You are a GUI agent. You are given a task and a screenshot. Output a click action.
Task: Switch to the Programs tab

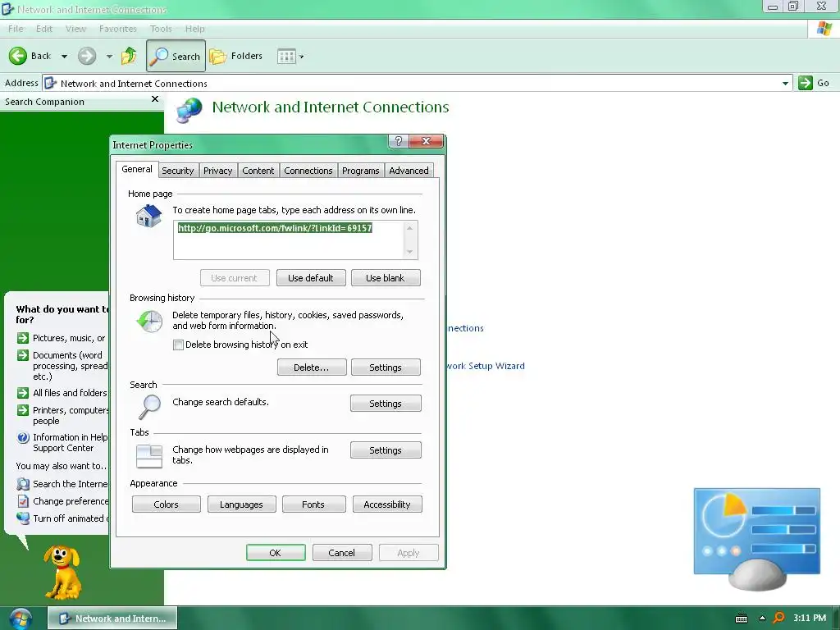[361, 171]
